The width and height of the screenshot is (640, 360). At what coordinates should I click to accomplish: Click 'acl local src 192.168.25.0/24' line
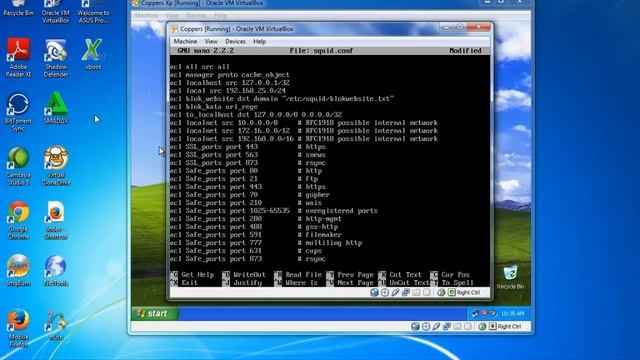[x=228, y=91]
